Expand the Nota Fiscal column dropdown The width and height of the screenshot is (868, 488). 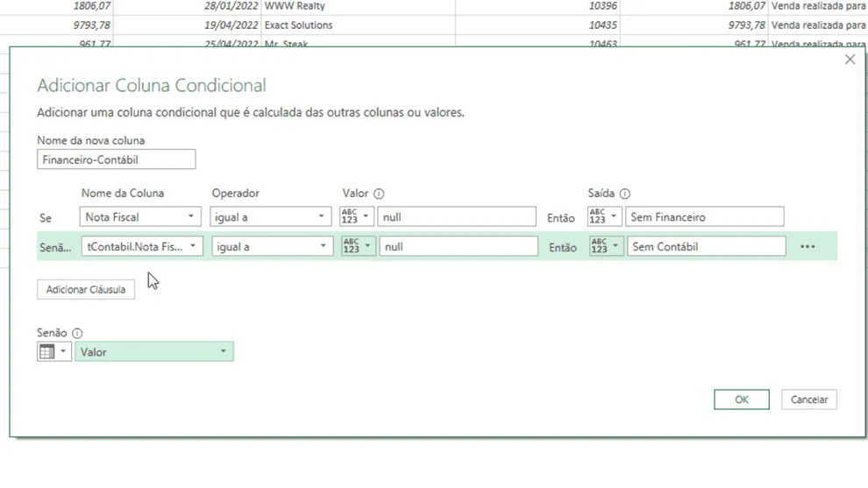(x=139, y=216)
